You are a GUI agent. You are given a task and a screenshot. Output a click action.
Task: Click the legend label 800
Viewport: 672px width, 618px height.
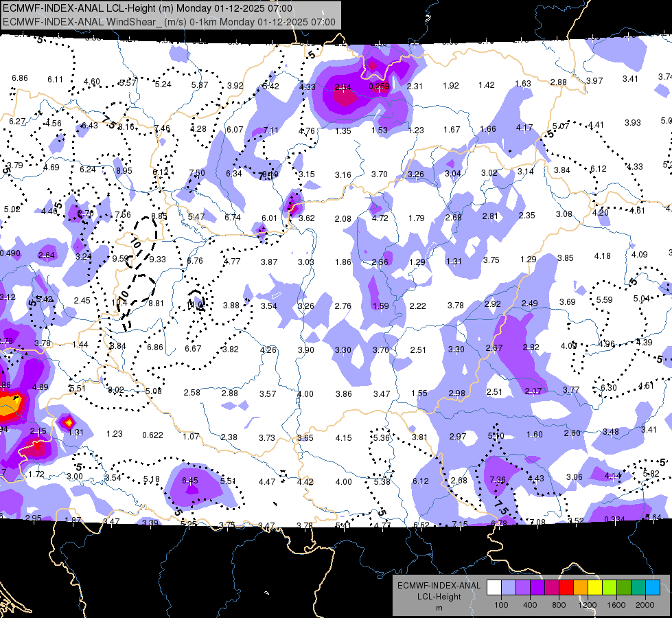tap(559, 605)
